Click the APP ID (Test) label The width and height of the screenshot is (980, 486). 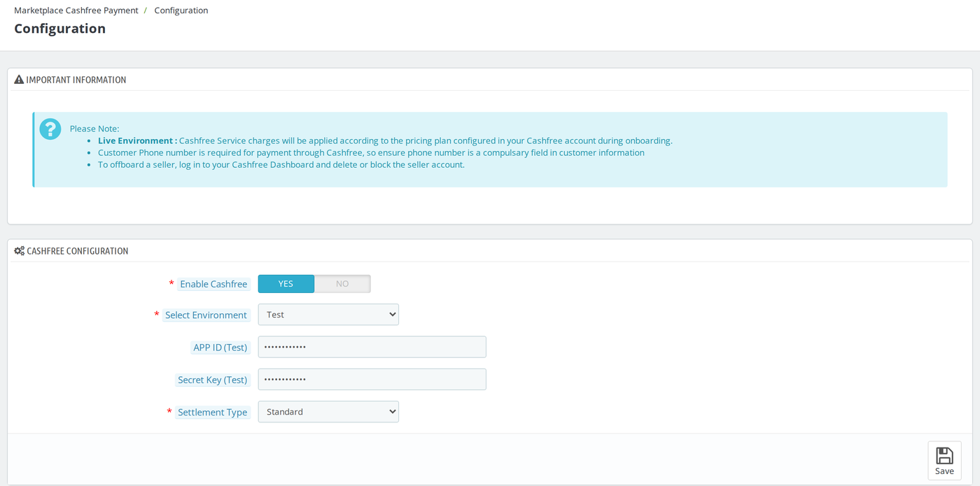220,348
